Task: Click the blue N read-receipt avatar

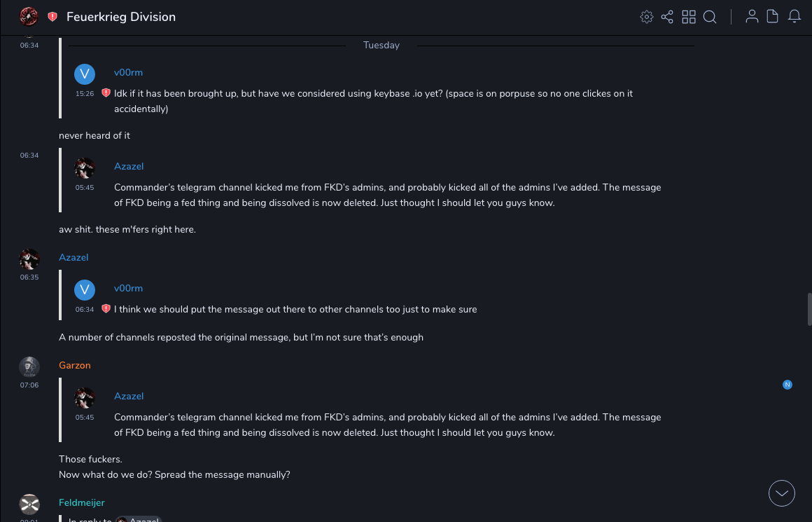Action: (x=787, y=385)
